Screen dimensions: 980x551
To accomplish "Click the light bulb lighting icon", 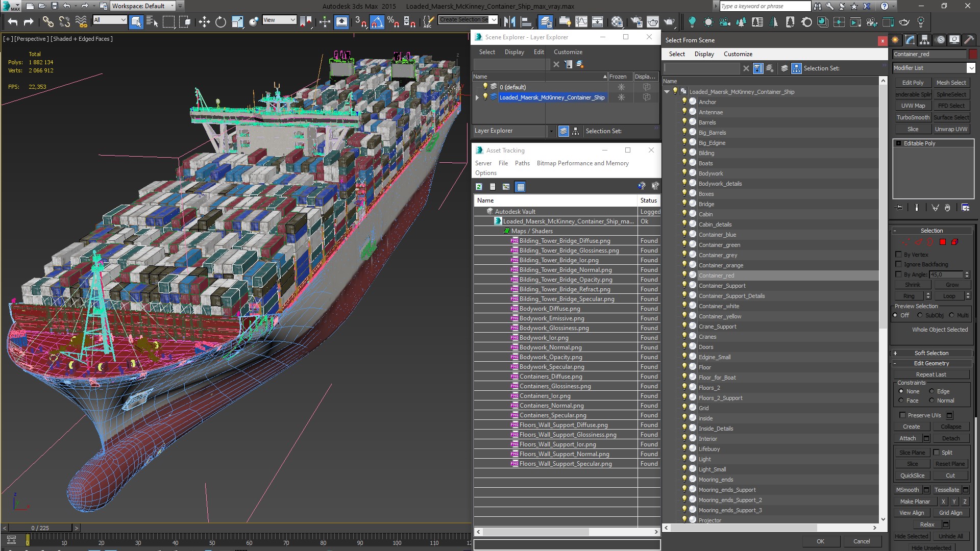I will (x=692, y=21).
